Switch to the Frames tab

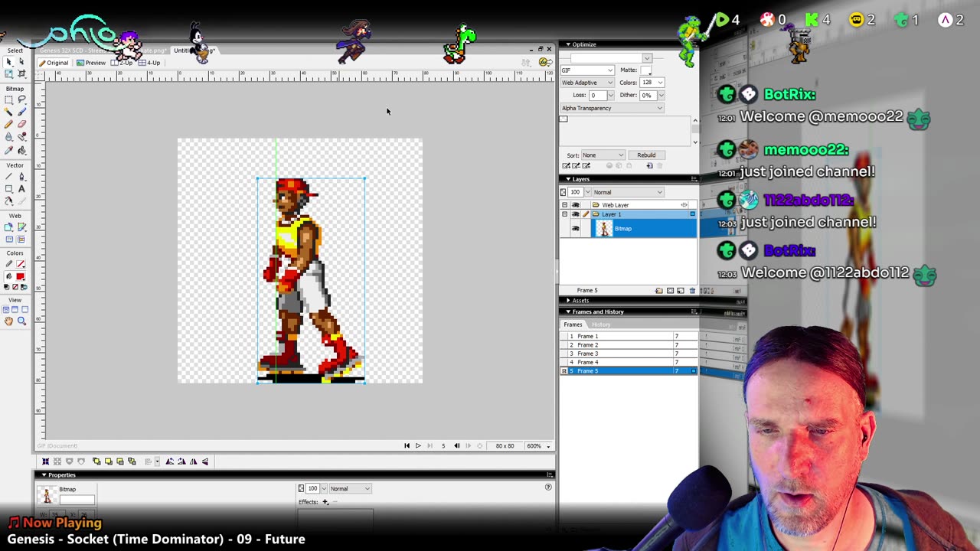pos(573,324)
